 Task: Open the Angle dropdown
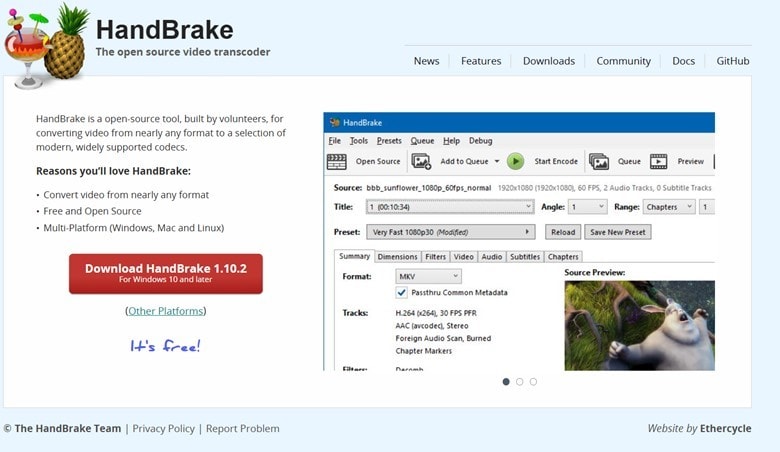[x=587, y=207]
